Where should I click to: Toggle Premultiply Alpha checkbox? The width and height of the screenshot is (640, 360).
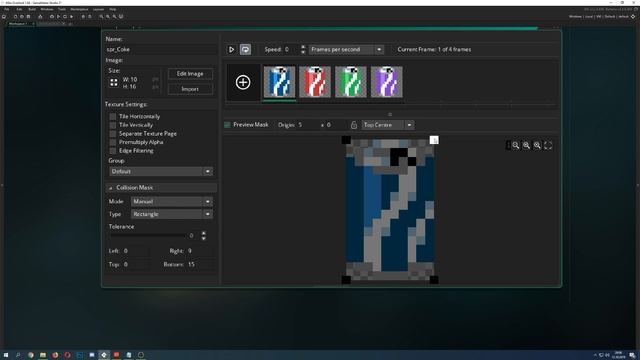click(x=113, y=142)
